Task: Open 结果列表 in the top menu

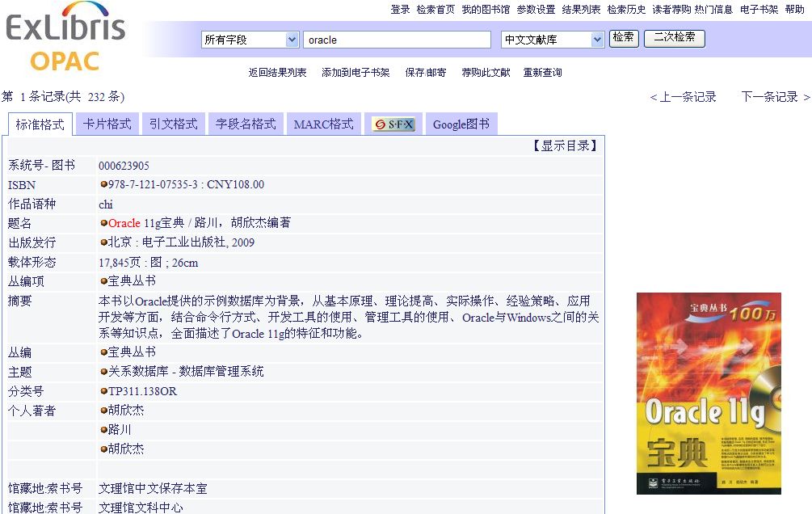Action: tap(581, 10)
